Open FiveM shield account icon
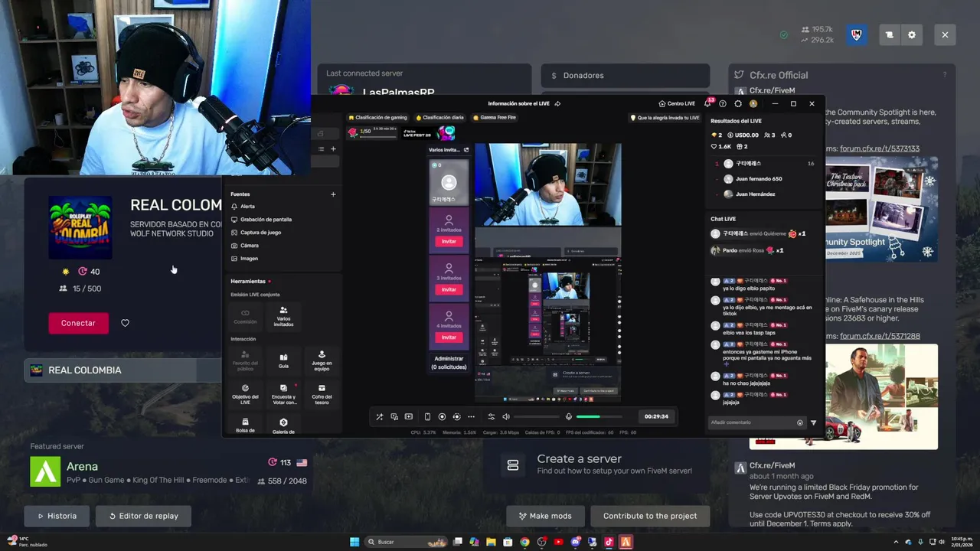This screenshot has width=980, height=551. (856, 34)
